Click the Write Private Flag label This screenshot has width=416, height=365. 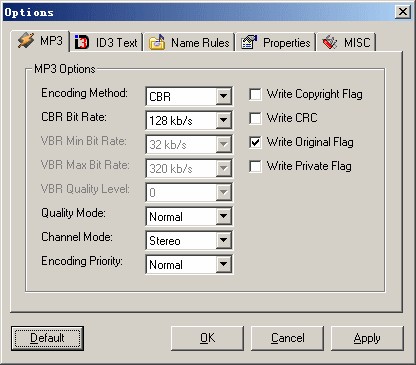click(x=309, y=166)
